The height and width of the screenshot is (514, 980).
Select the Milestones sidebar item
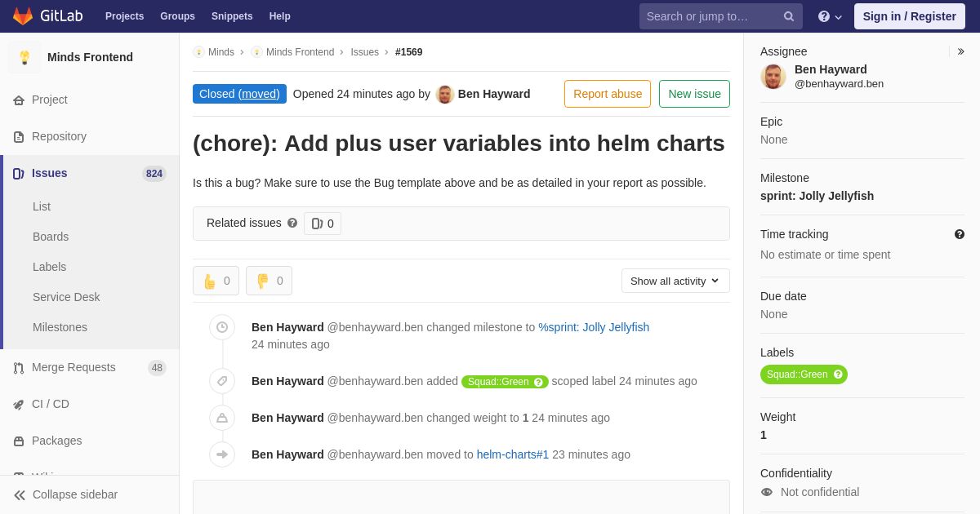[60, 327]
